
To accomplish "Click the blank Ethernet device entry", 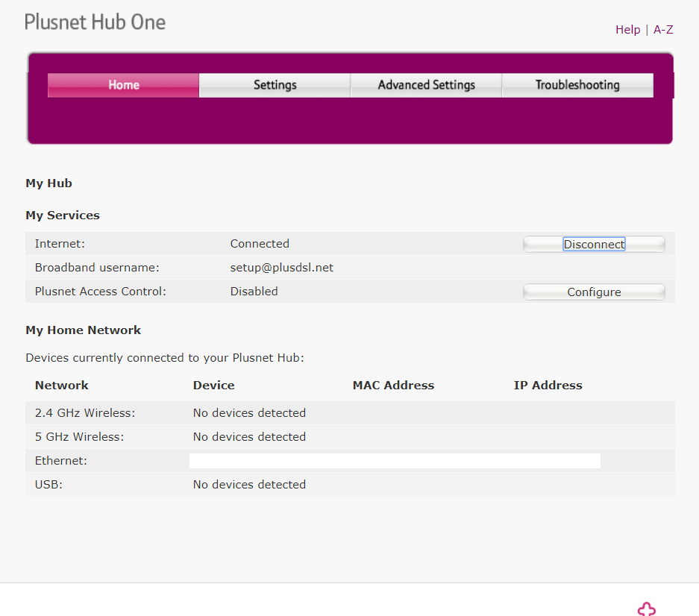I will coord(395,461).
